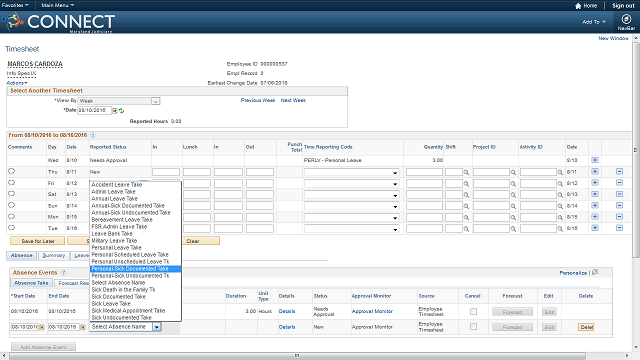The width and height of the screenshot is (640, 360).
Task: Open New Window link
Action: click(x=613, y=38)
